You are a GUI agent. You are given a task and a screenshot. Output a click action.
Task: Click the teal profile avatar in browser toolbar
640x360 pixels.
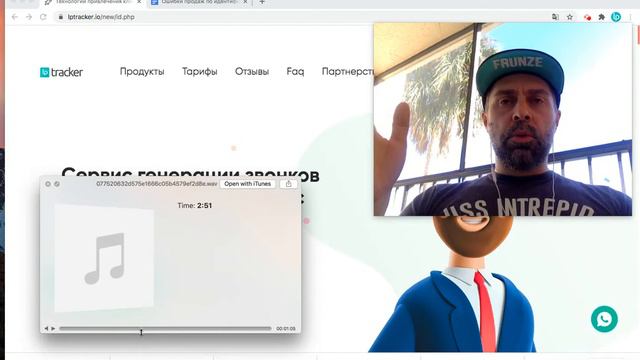(616, 17)
